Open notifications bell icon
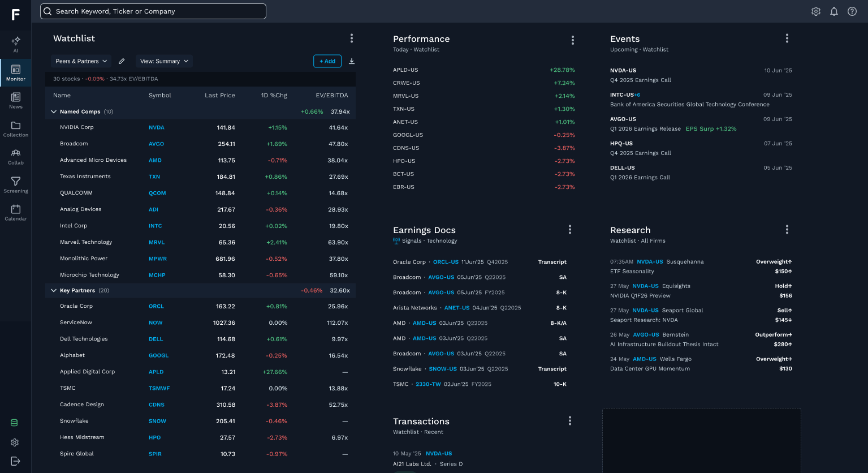The width and height of the screenshot is (868, 473). [x=834, y=11]
